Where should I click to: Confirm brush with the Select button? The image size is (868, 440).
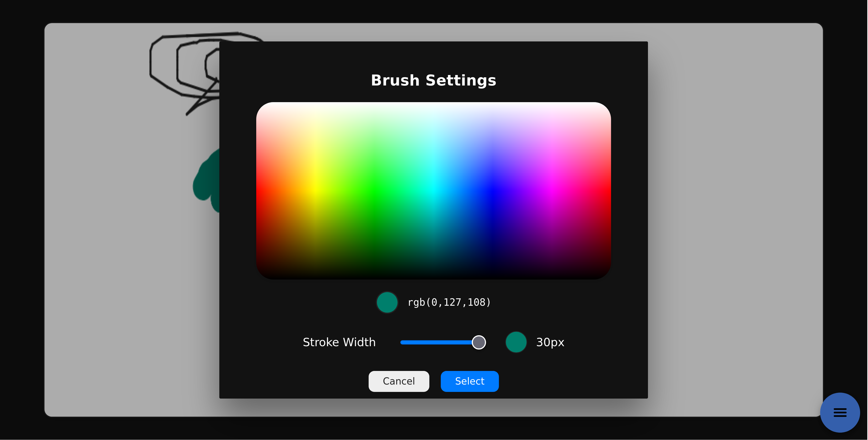pos(469,381)
